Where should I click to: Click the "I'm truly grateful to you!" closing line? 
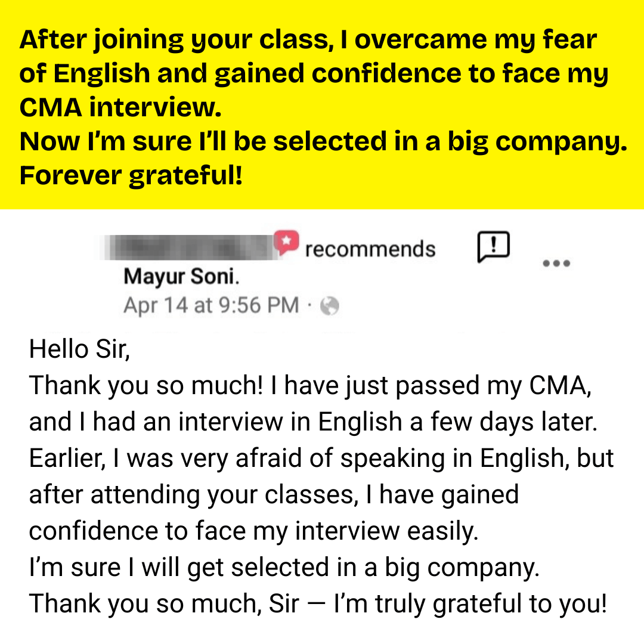pos(318,603)
